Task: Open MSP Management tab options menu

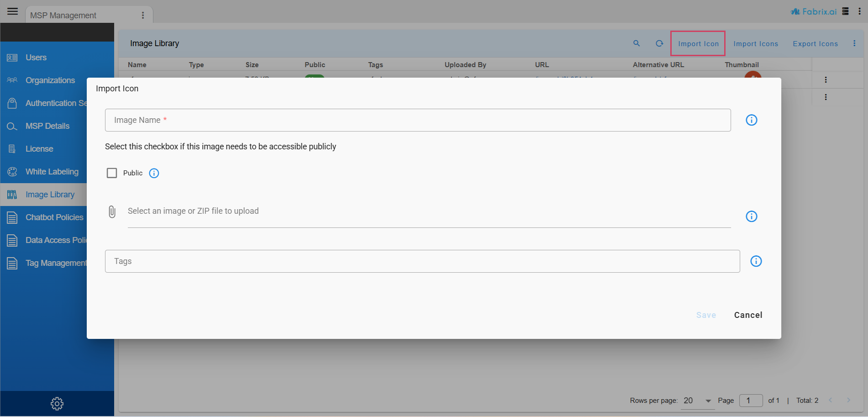Action: point(143,16)
